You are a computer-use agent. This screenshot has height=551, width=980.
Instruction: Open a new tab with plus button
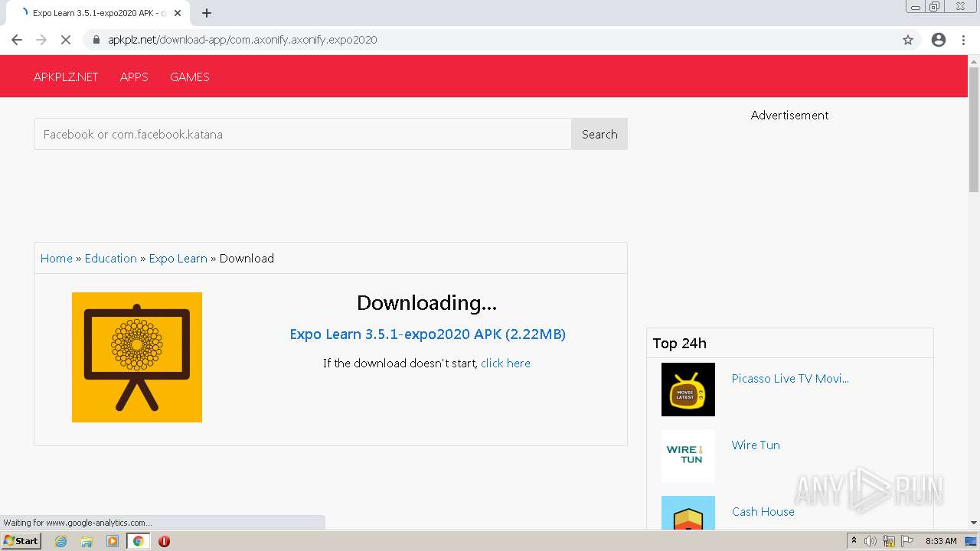pyautogui.click(x=207, y=13)
